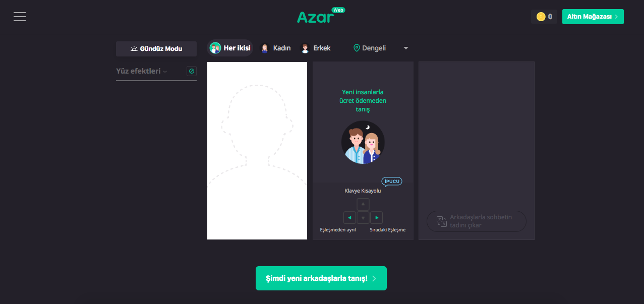
Task: Toggle Gündüz Modu day mode
Action: [156, 49]
